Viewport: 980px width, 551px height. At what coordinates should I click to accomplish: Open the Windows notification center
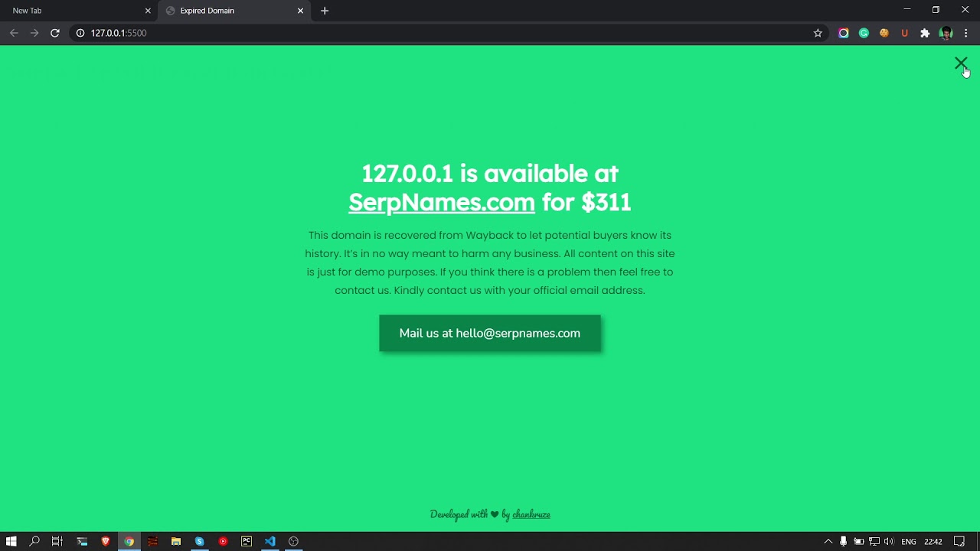[x=959, y=541]
